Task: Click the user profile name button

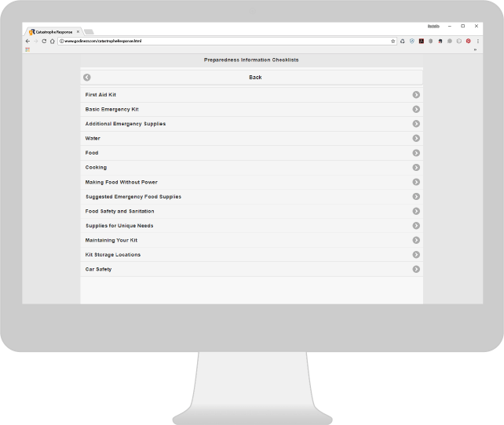Action: [x=433, y=27]
